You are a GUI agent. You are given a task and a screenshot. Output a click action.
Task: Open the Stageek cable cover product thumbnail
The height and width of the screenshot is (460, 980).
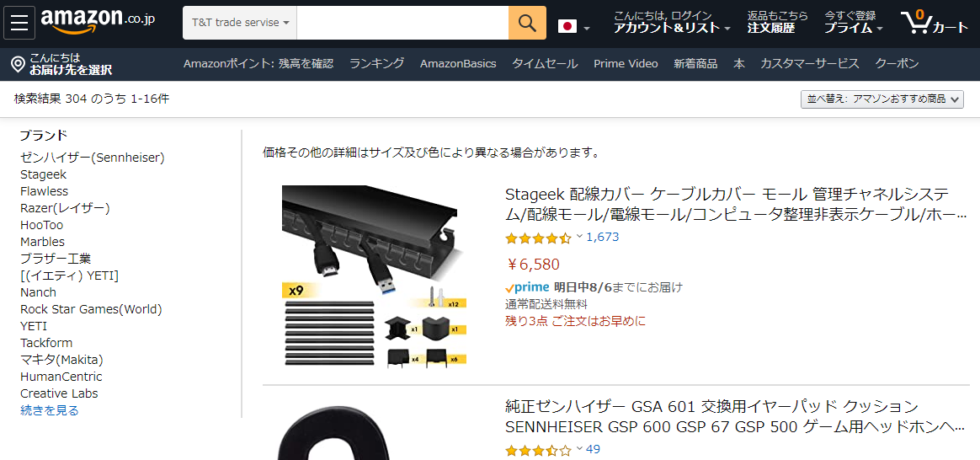[x=375, y=275]
